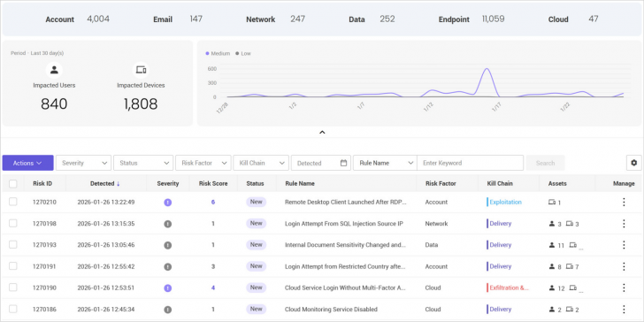The image size is (644, 322).
Task: Click Impacted Users count 840
Action: (x=54, y=104)
